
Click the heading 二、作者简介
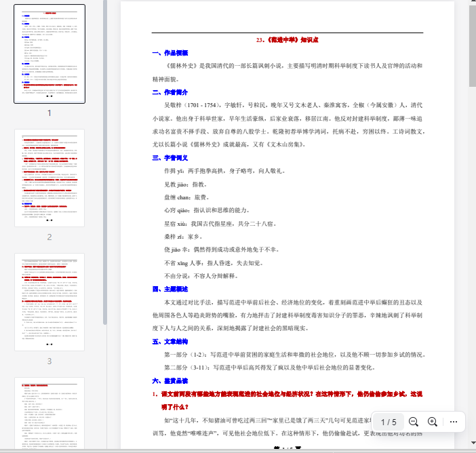[170, 92]
